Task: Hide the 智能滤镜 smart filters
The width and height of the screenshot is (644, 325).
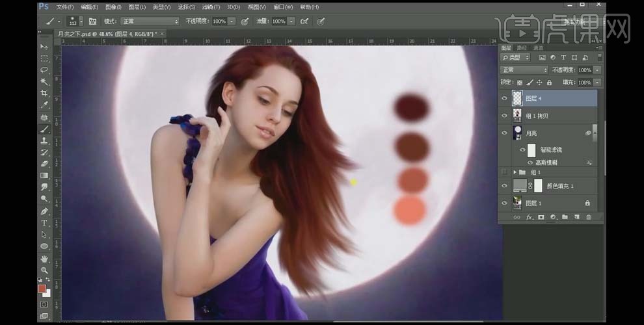Action: point(522,150)
